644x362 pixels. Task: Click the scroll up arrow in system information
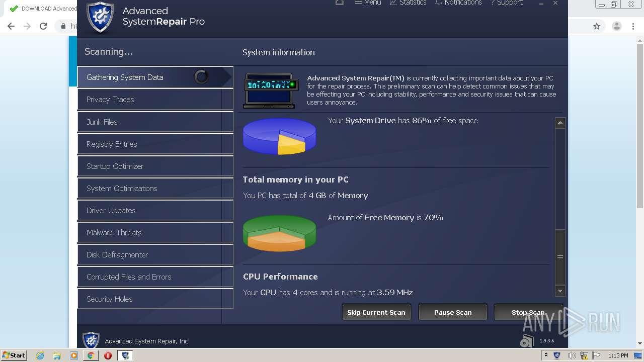pyautogui.click(x=560, y=123)
